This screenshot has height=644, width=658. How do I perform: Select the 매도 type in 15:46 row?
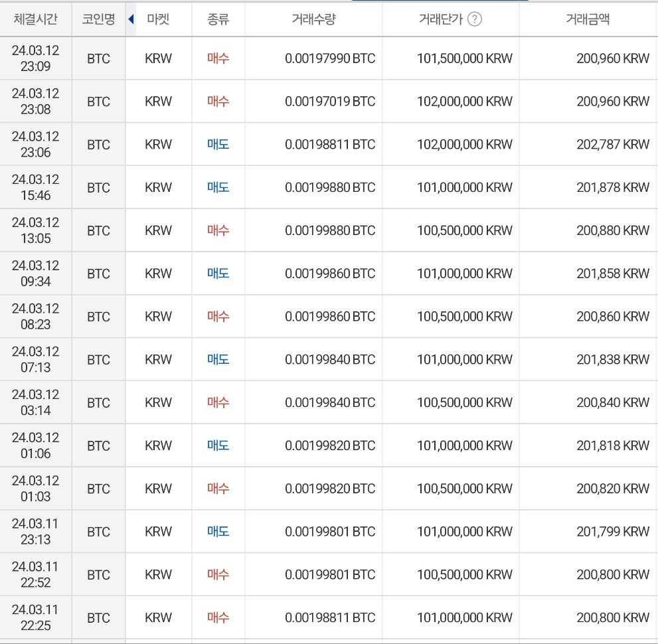pos(218,187)
